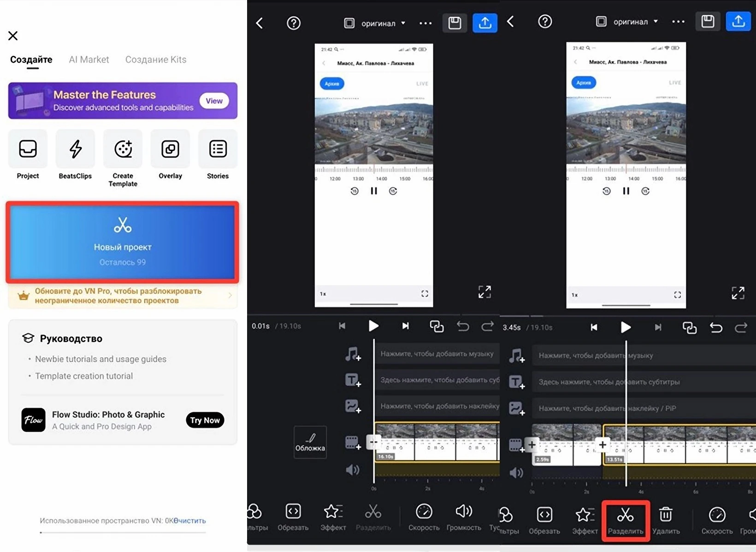Open the three-dot more menu in right editor
Image resolution: width=756 pixels, height=552 pixels.
click(x=678, y=22)
